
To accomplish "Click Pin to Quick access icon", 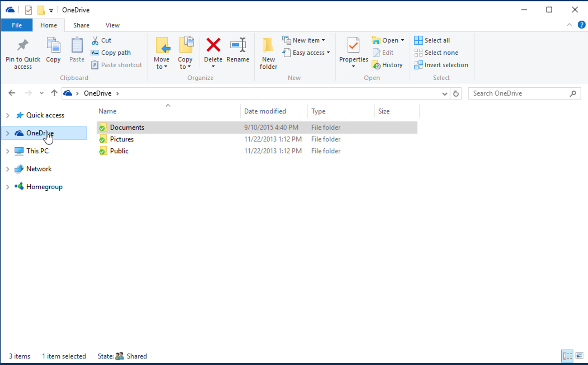I will point(23,45).
